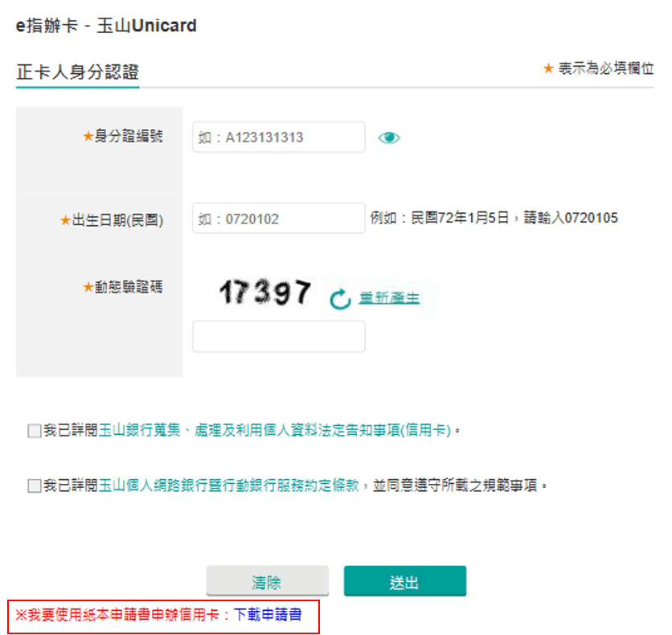Click the 重新產生 link to regenerate code
Viewport: 672px width, 635px height.
(x=389, y=298)
